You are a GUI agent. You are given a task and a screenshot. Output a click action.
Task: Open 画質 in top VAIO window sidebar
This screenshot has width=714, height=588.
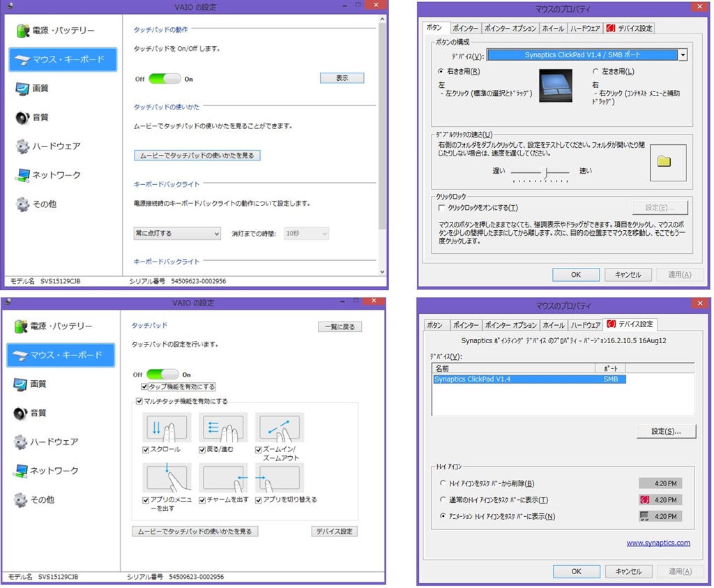[32, 89]
